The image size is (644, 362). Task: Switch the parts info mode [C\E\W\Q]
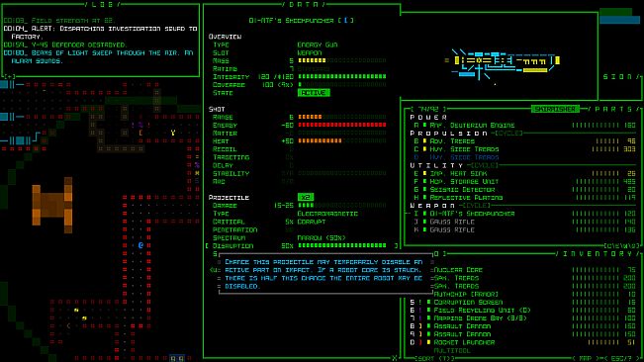621,246
